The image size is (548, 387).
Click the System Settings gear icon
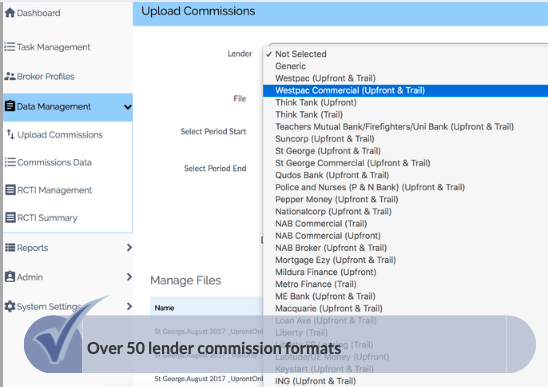coord(10,306)
